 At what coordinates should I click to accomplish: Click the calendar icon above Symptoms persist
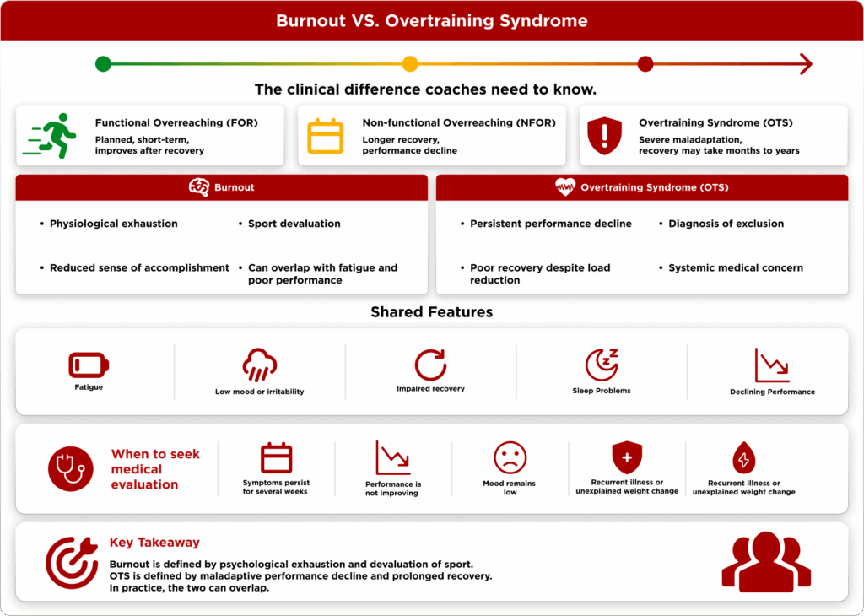pyautogui.click(x=276, y=457)
